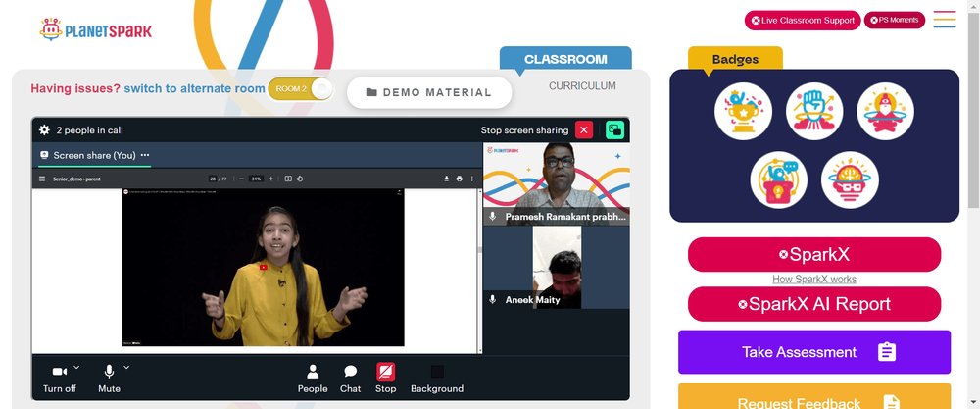Open the PDF viewer more options dots
The height and width of the screenshot is (409, 980).
(472, 179)
